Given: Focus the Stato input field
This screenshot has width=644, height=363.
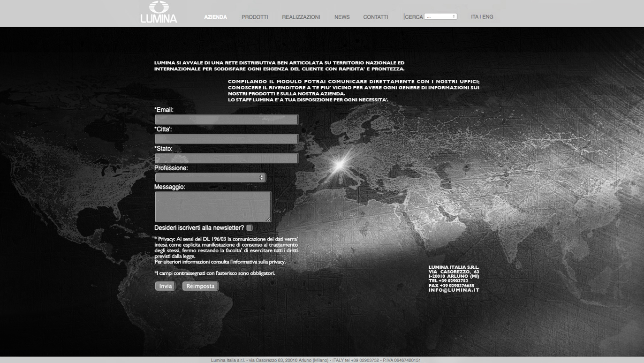Looking at the screenshot, I should click(227, 158).
